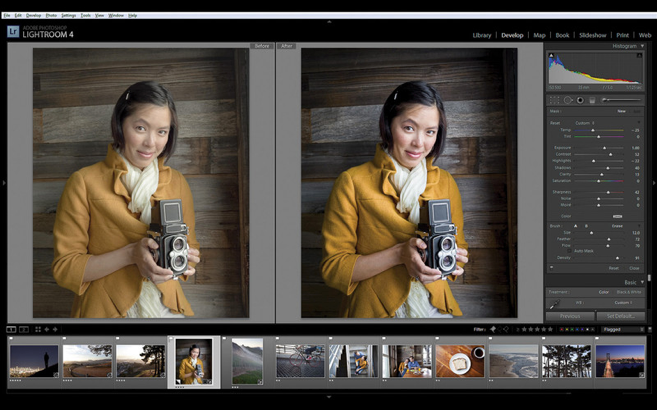Select the Graduated Filter tool icon
Screen dimensions: 657x411
pyautogui.click(x=592, y=100)
